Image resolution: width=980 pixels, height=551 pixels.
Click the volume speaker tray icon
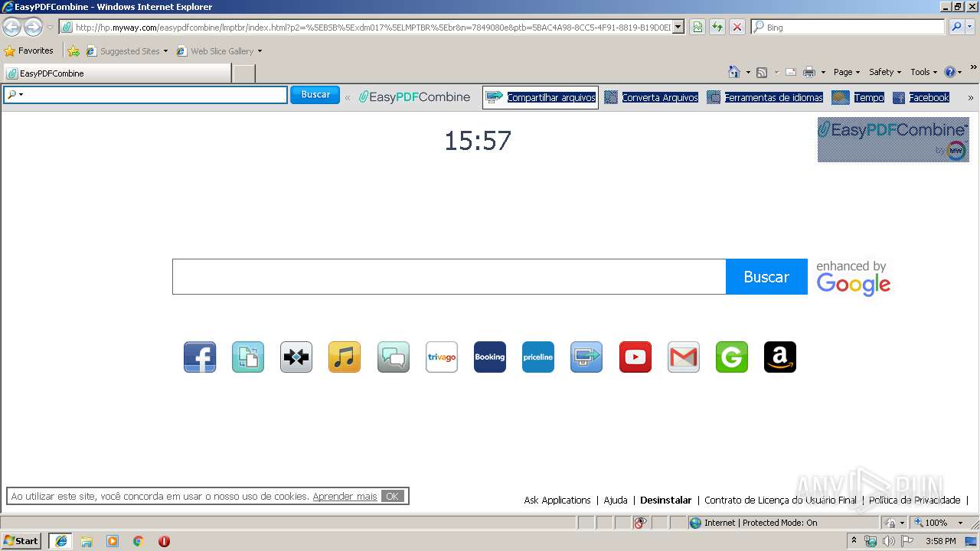888,541
